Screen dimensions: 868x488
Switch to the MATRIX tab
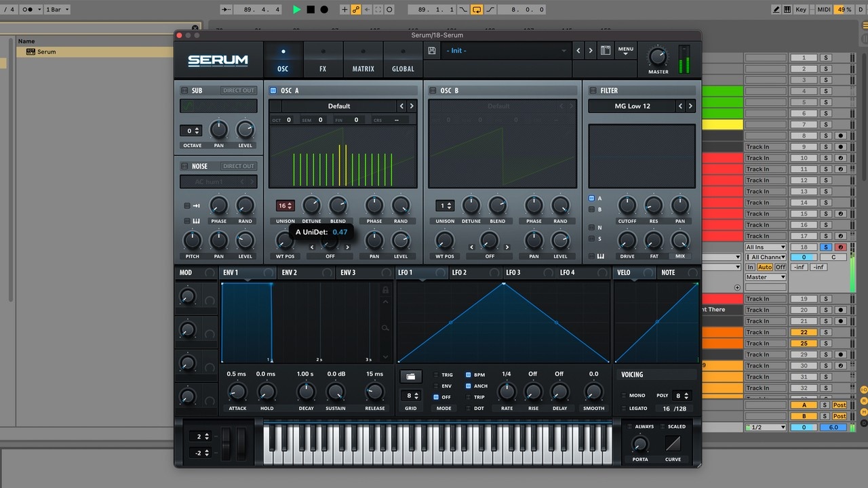pyautogui.click(x=363, y=61)
